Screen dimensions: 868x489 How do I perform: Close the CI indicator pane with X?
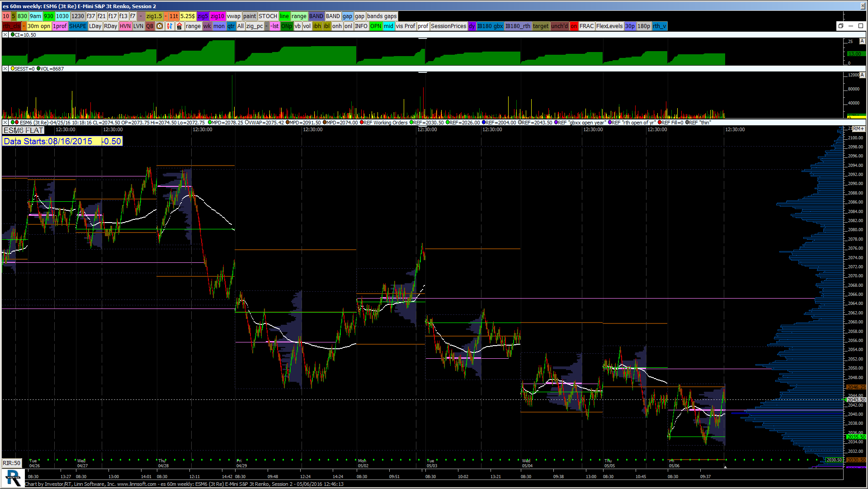tap(5, 35)
